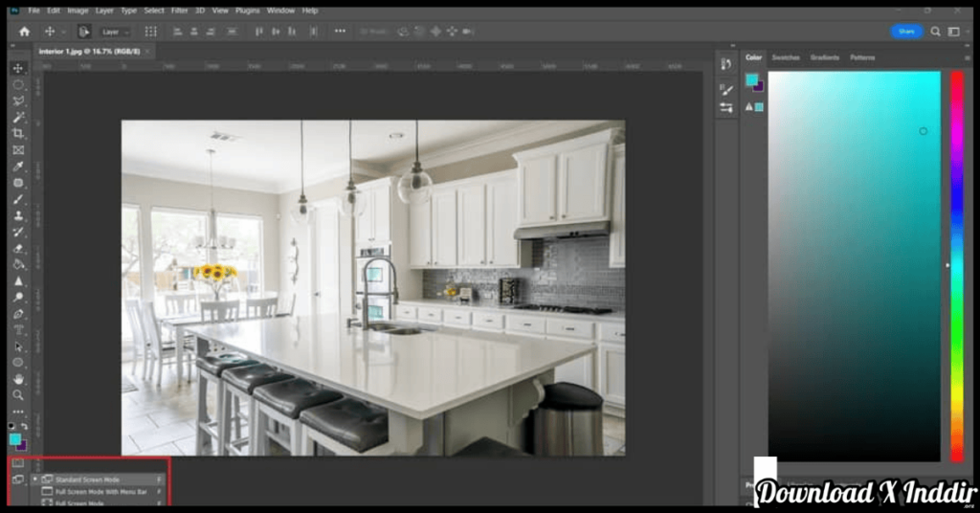
Task: Click the Share button
Action: point(906,32)
